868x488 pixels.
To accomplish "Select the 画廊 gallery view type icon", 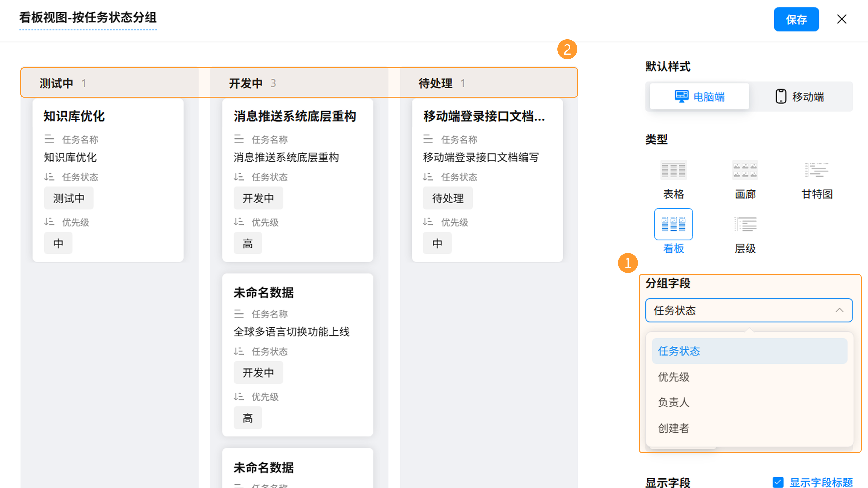I will coord(745,170).
